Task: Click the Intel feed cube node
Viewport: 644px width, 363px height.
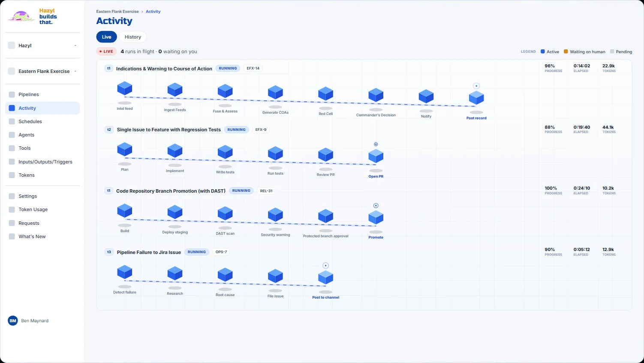Action: [x=125, y=88]
